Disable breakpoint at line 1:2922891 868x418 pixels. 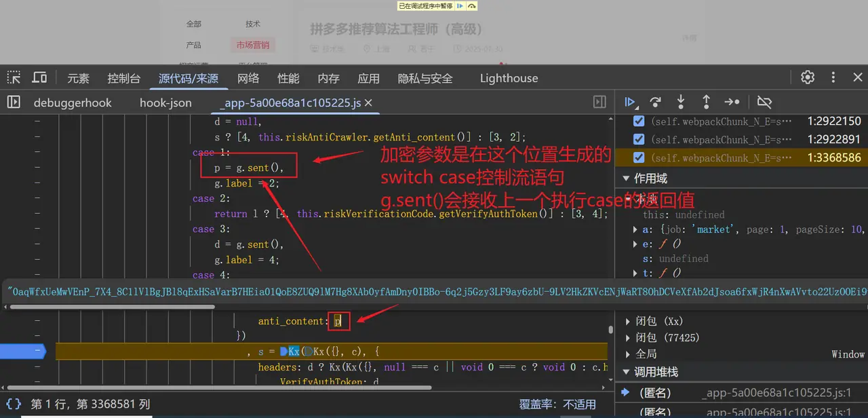point(638,139)
